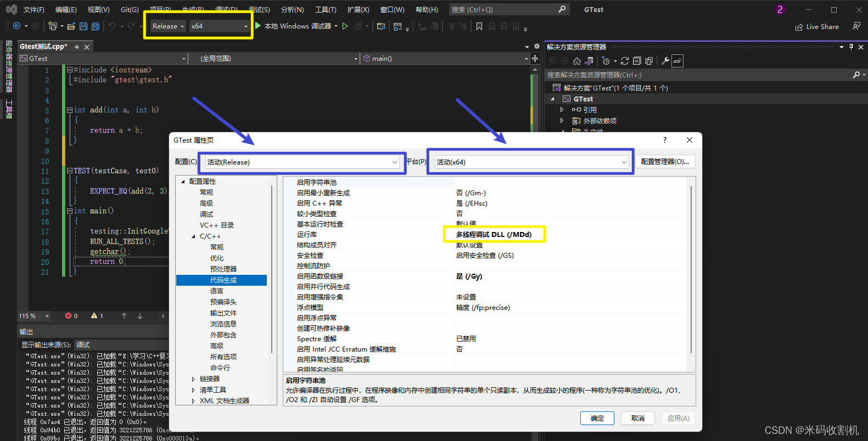The image size is (868, 441).
Task: Open the 编辑(E) menu
Action: (x=66, y=9)
